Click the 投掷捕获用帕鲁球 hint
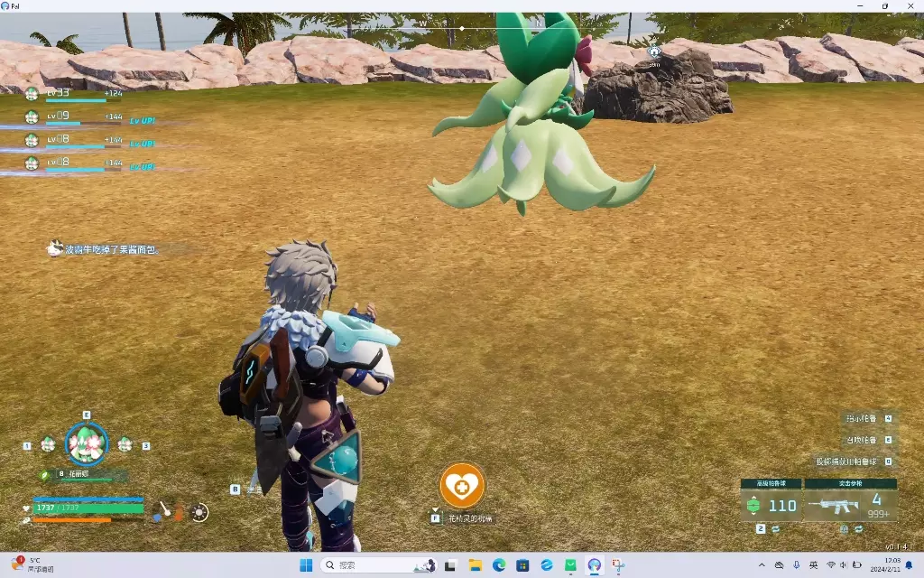Viewport: 924px width, 578px height. pyautogui.click(x=854, y=461)
